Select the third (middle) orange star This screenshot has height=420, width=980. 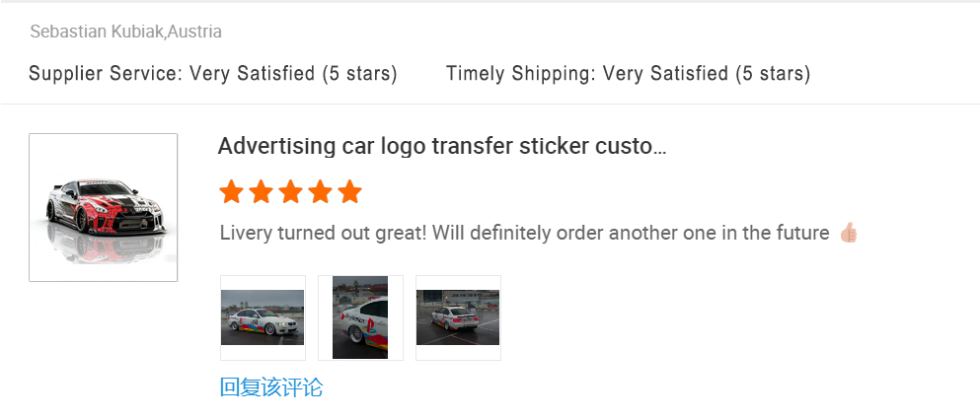pyautogui.click(x=290, y=192)
